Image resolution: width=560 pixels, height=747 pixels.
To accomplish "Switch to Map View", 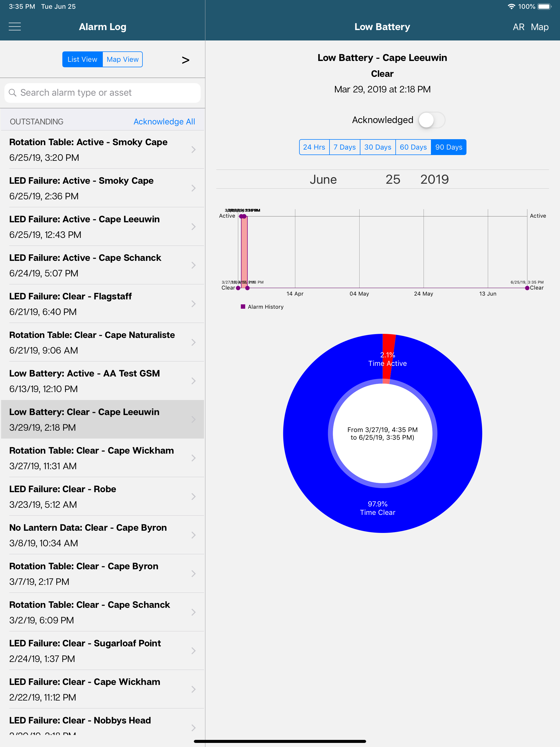I will [x=122, y=59].
